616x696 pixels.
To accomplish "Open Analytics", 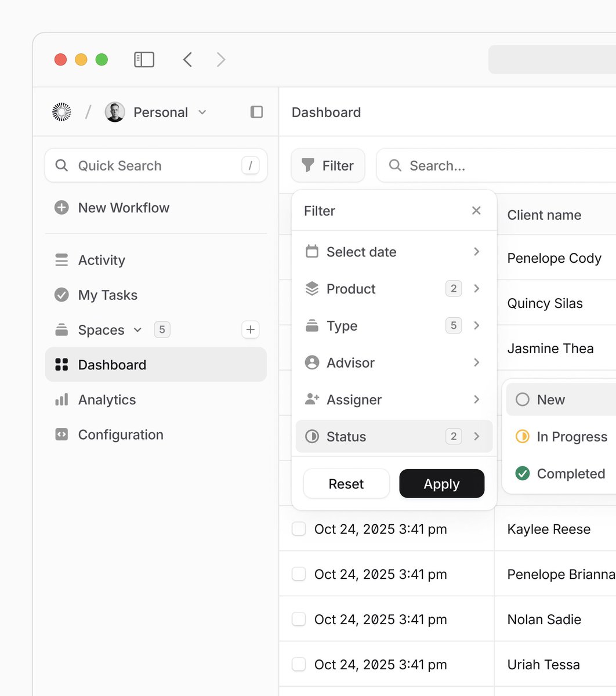I will click(x=156, y=400).
